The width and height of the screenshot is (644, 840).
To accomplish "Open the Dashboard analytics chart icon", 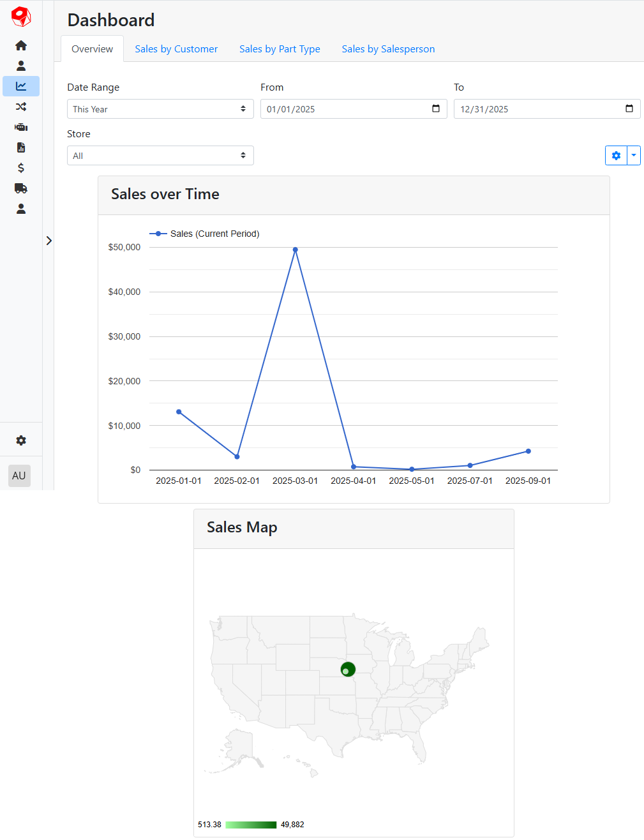I will point(21,86).
